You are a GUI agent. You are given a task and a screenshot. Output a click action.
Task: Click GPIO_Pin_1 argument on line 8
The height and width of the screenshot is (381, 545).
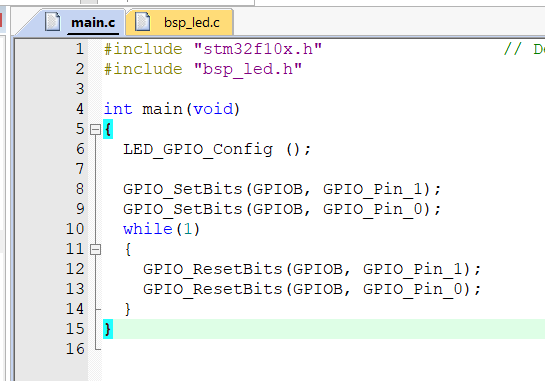[x=373, y=189]
